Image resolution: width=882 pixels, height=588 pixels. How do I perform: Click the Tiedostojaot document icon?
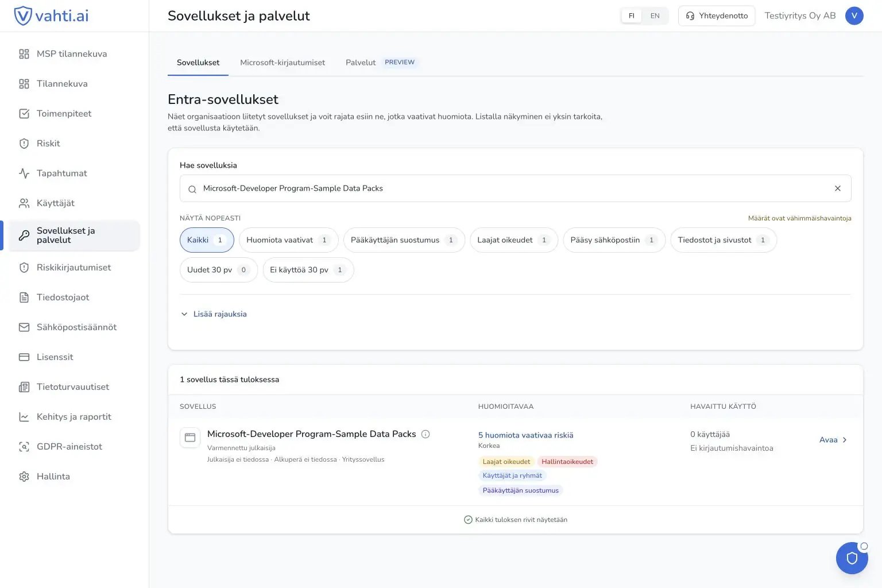tap(24, 297)
